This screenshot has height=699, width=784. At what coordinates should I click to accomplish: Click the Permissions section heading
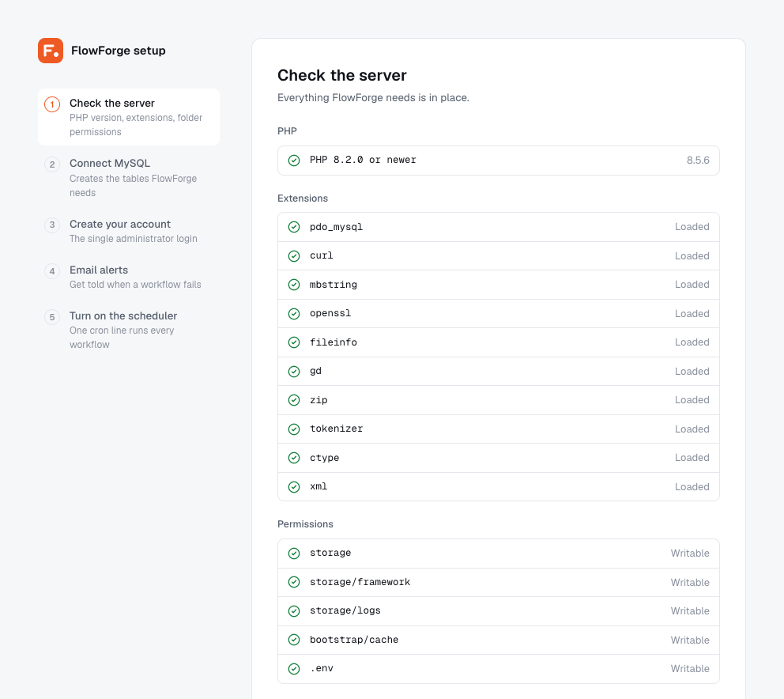point(305,524)
